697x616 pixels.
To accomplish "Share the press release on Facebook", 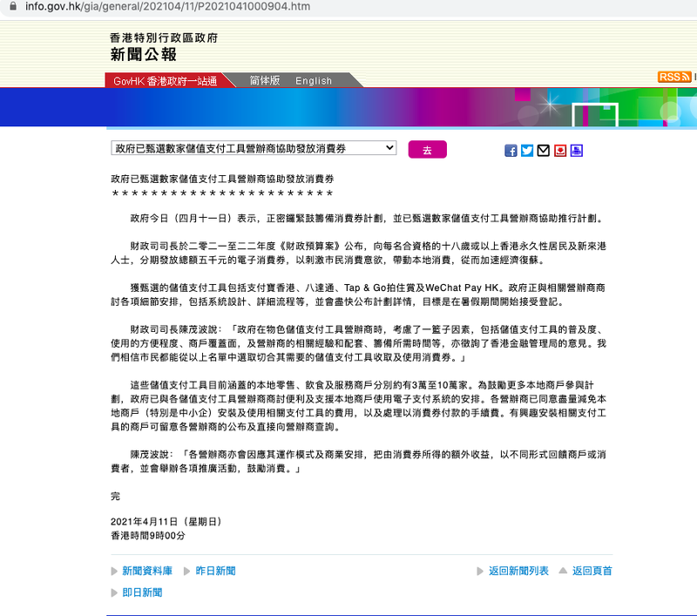I will pos(511,151).
